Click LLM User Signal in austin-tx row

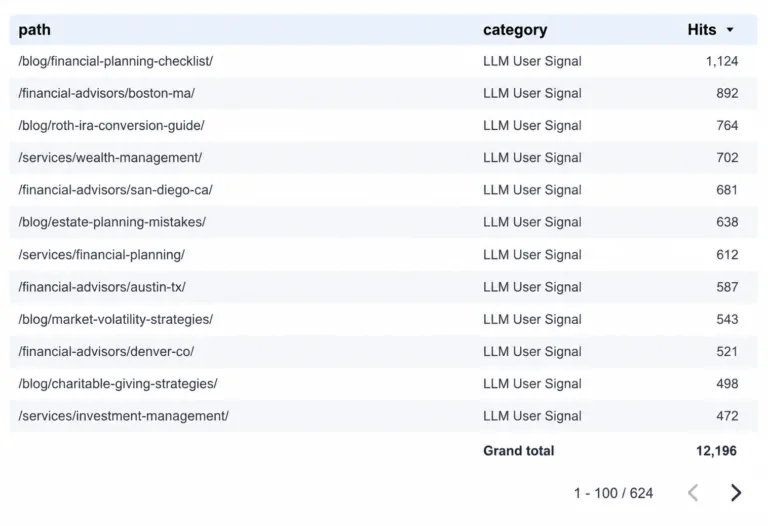532,287
